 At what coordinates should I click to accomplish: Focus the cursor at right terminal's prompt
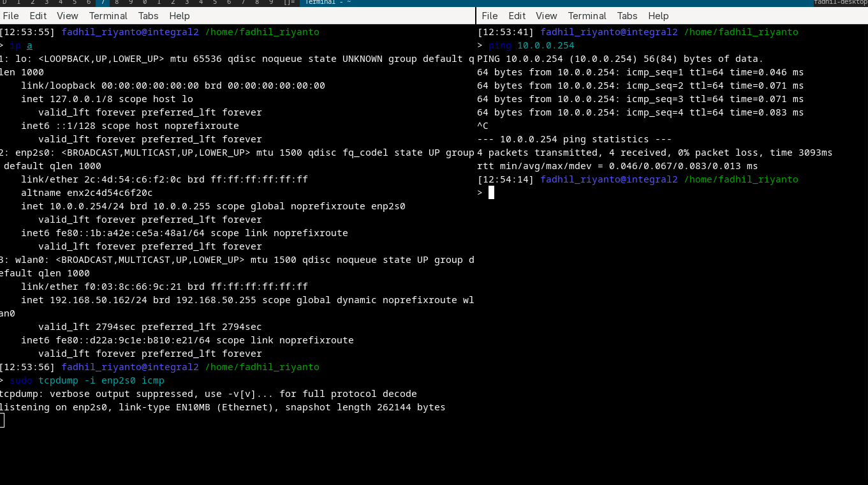491,193
